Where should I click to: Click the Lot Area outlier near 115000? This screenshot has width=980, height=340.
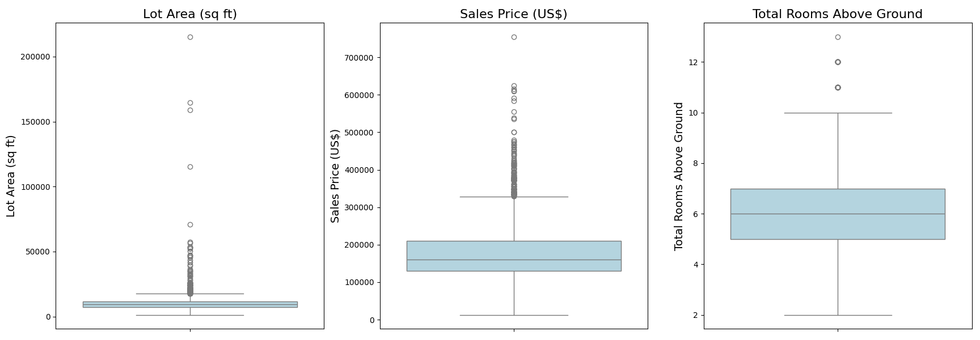[x=190, y=167]
